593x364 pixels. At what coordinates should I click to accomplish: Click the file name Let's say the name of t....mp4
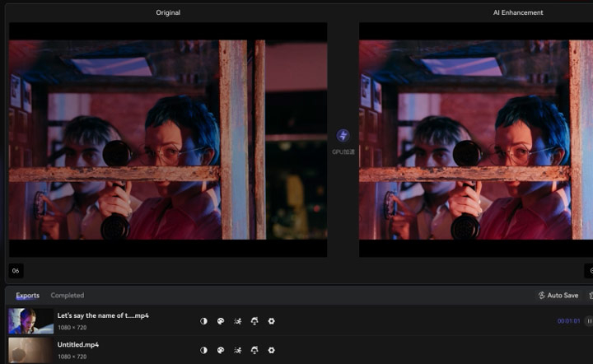[103, 315]
